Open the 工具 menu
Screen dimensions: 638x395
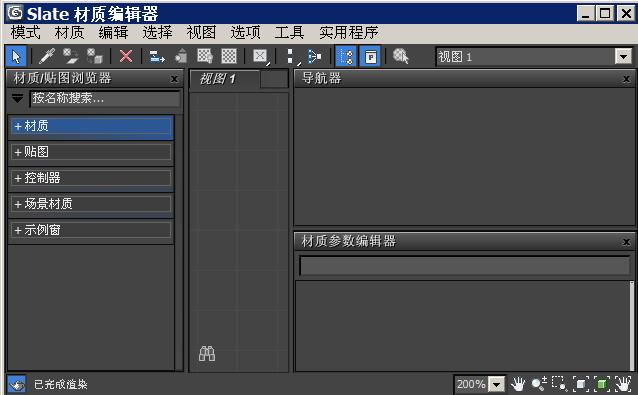coord(289,33)
